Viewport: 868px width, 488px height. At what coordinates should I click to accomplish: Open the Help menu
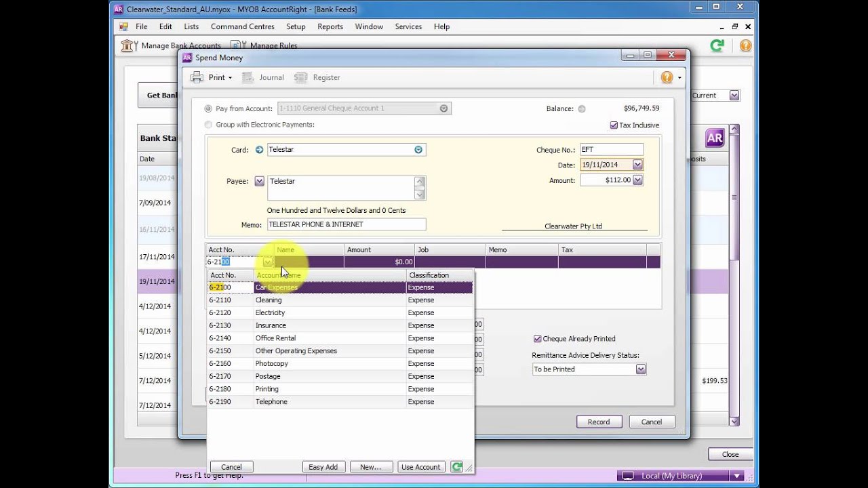(x=441, y=26)
